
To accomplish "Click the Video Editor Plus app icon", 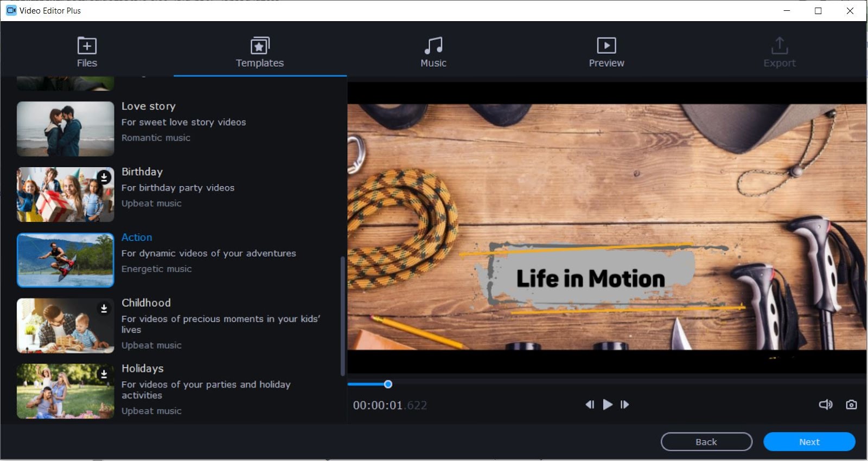I will coord(11,10).
